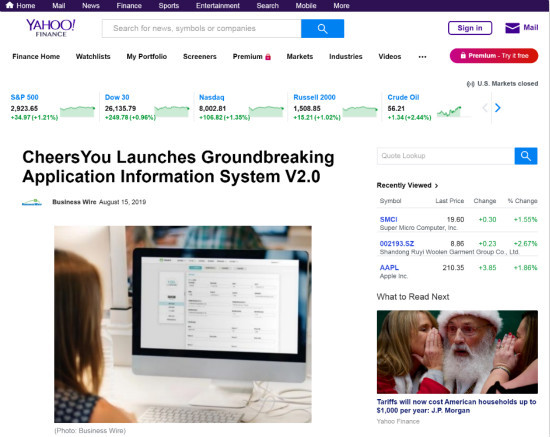Open the AAPL quote link
This screenshot has height=437, width=550.
point(389,268)
